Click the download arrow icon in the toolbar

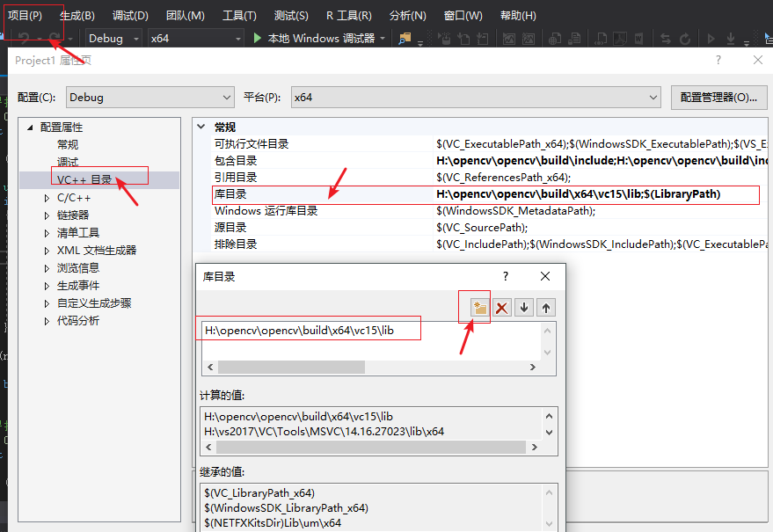click(731, 39)
